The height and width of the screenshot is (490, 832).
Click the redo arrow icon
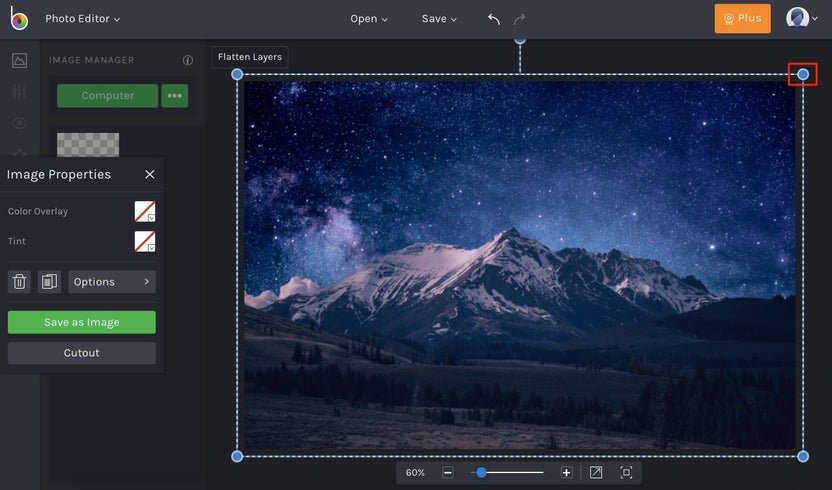[x=519, y=19]
